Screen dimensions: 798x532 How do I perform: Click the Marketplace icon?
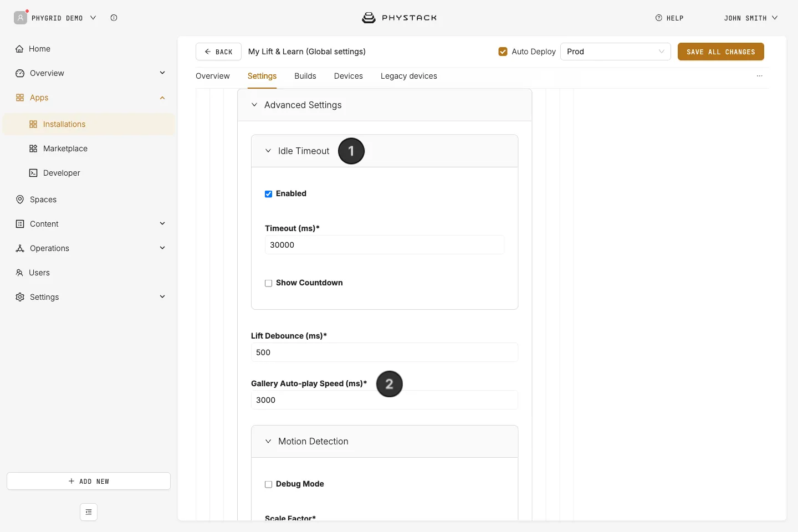(33, 149)
